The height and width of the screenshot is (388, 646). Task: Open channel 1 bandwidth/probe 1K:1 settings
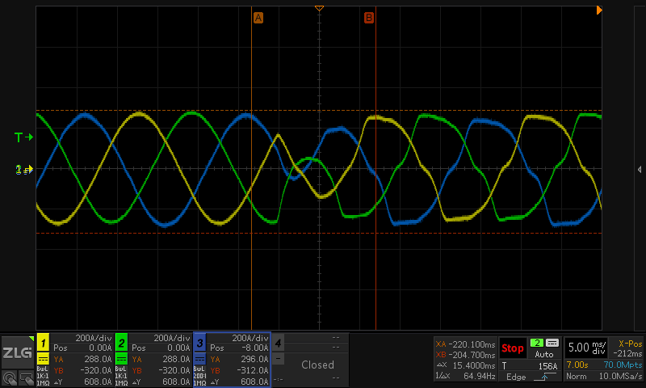tap(43, 376)
